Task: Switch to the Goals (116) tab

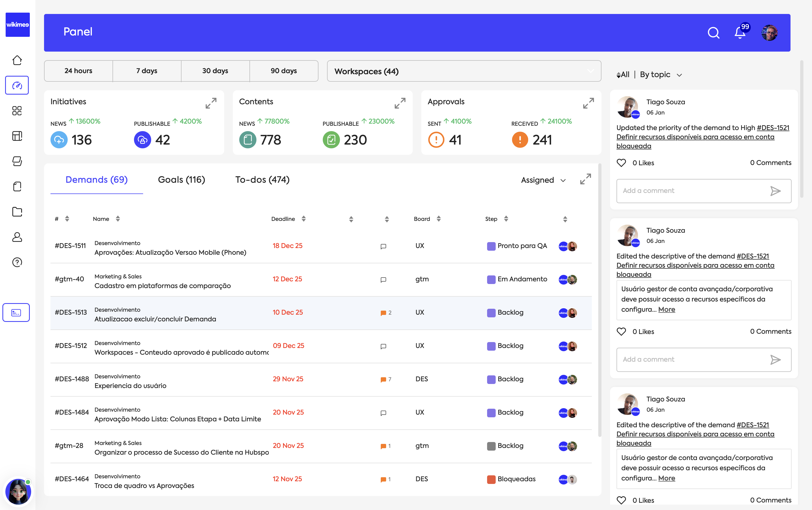Action: [181, 179]
